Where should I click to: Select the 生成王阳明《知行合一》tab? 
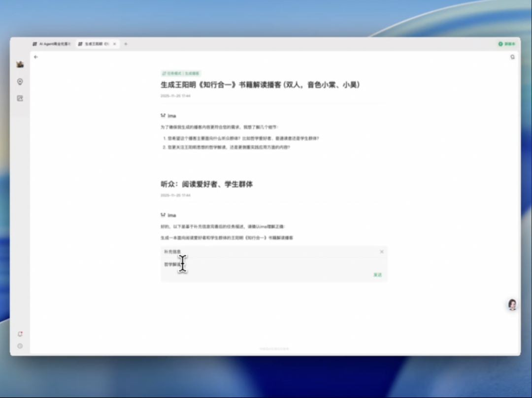95,44
